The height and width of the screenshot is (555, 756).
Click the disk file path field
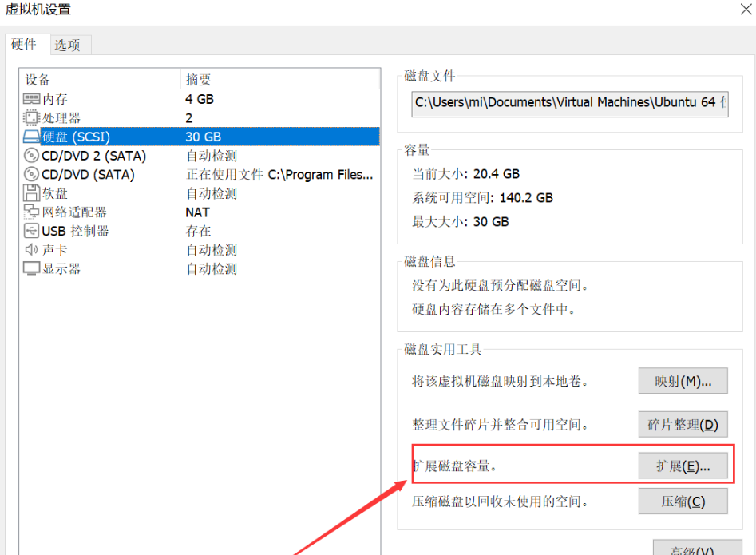point(569,103)
